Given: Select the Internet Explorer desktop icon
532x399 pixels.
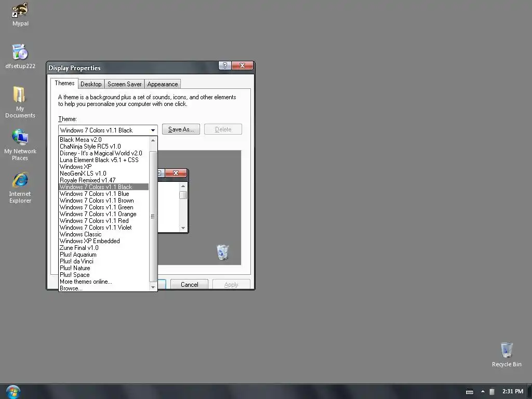Looking at the screenshot, I should coord(20,187).
